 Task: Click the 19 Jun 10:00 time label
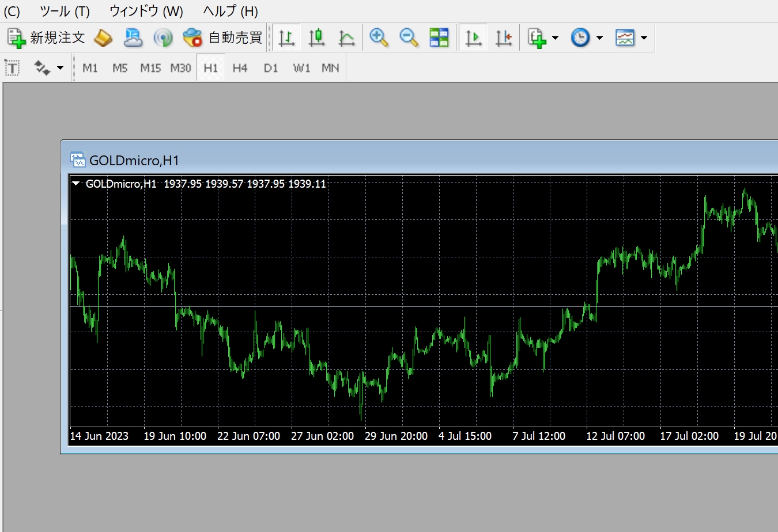175,436
